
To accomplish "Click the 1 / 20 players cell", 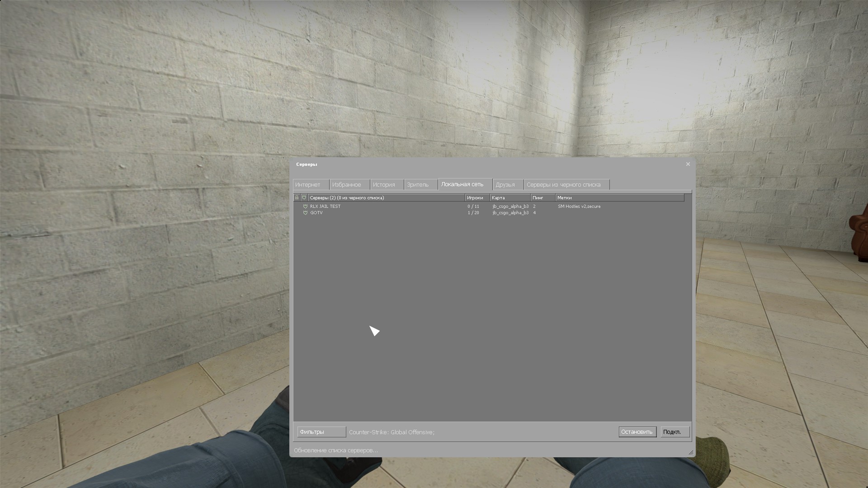I will tap(473, 213).
